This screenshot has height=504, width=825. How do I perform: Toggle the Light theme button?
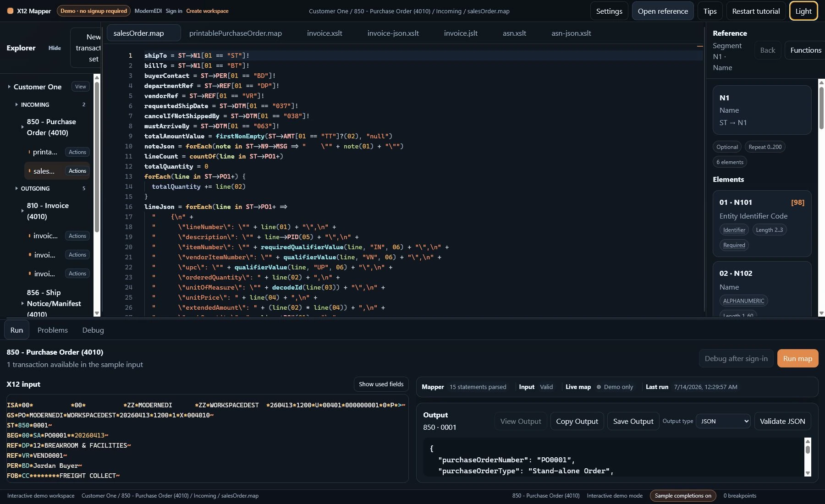pos(803,11)
